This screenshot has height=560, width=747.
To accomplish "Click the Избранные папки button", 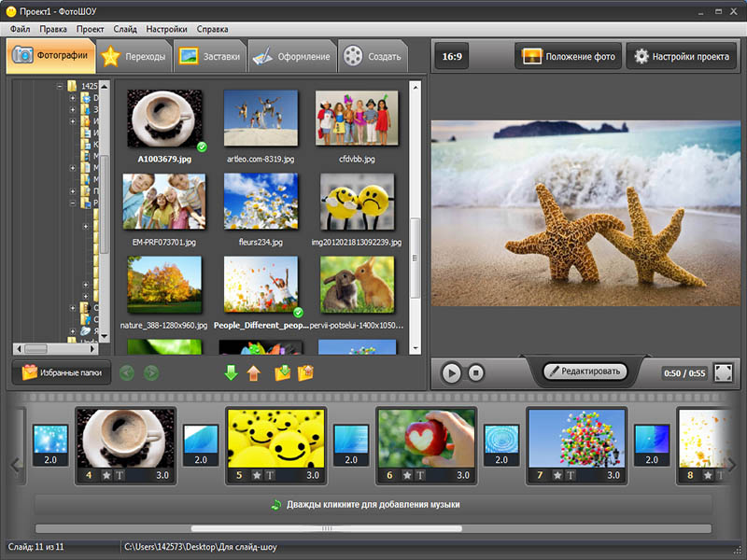I will (x=63, y=372).
